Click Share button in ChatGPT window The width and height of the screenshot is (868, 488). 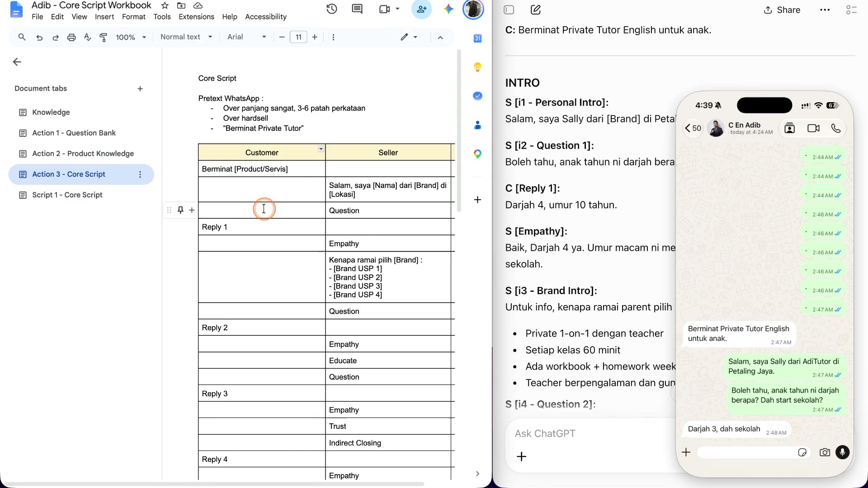pyautogui.click(x=782, y=10)
